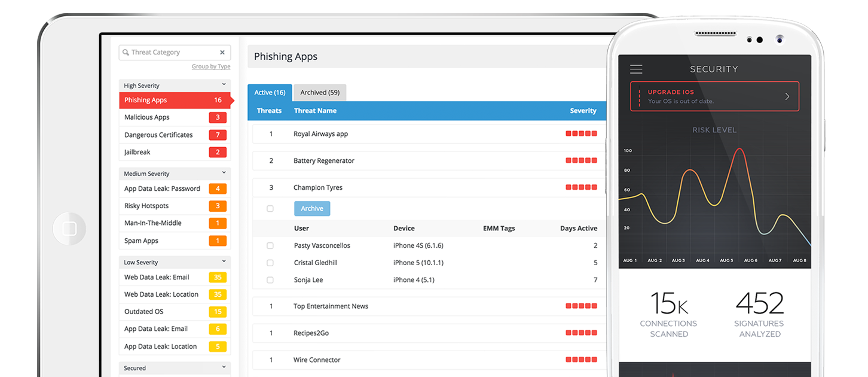Click the user name Cristal Gledhill
Image resolution: width=868 pixels, height=377 pixels.
(316, 263)
